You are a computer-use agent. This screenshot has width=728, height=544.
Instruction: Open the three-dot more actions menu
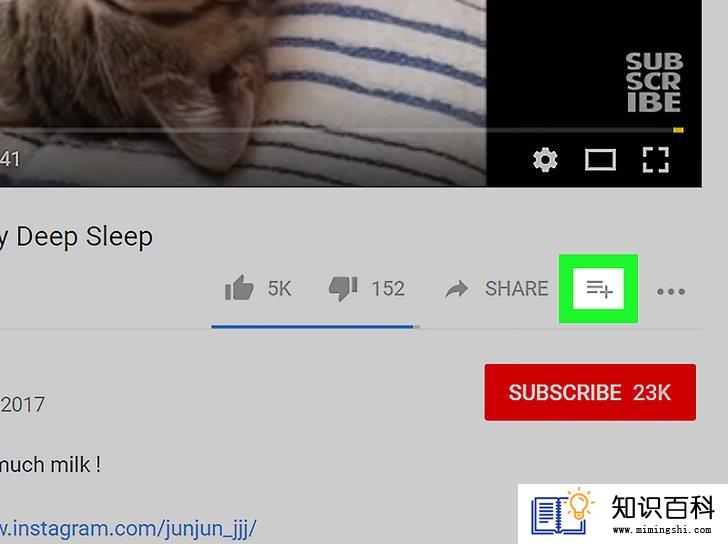click(671, 291)
